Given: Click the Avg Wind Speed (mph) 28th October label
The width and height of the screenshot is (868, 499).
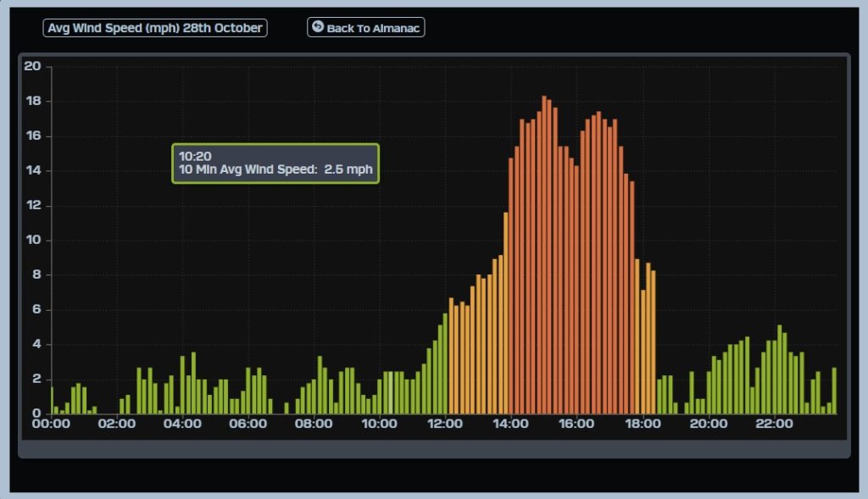Looking at the screenshot, I should click(155, 28).
